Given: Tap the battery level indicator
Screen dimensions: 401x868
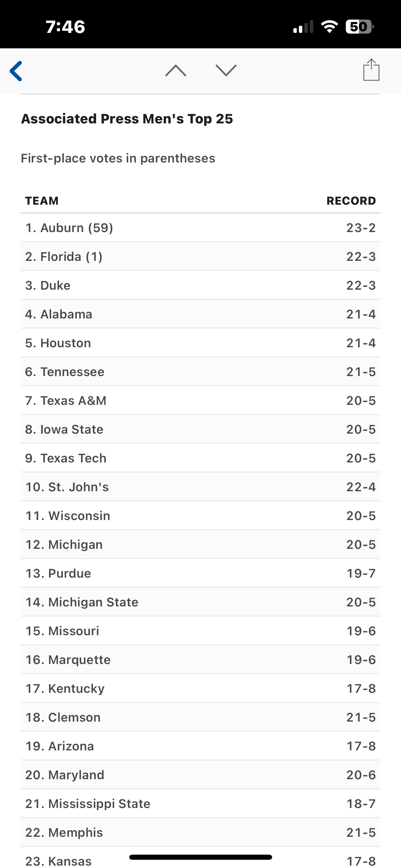Looking at the screenshot, I should pyautogui.click(x=359, y=27).
